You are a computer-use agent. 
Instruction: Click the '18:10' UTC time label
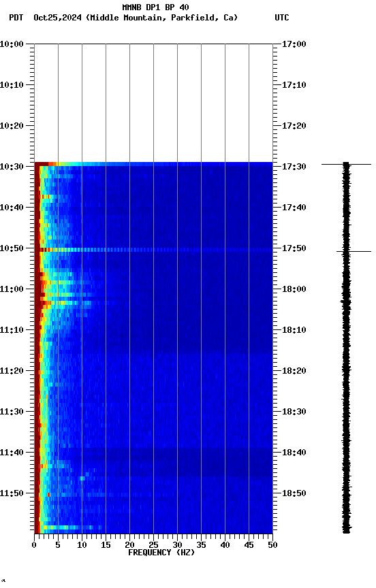coord(294,330)
